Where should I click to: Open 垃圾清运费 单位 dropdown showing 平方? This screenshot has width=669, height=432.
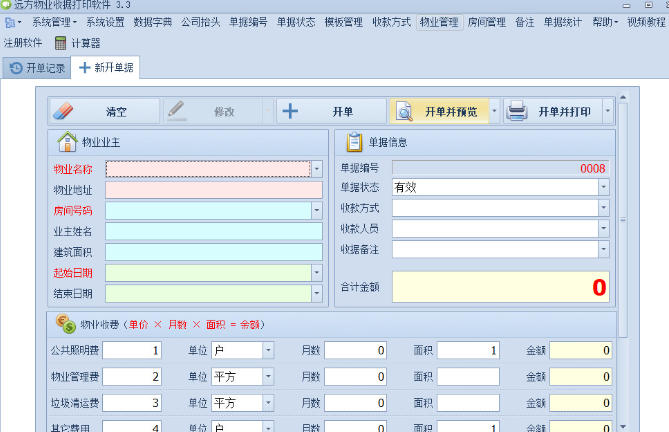[268, 403]
